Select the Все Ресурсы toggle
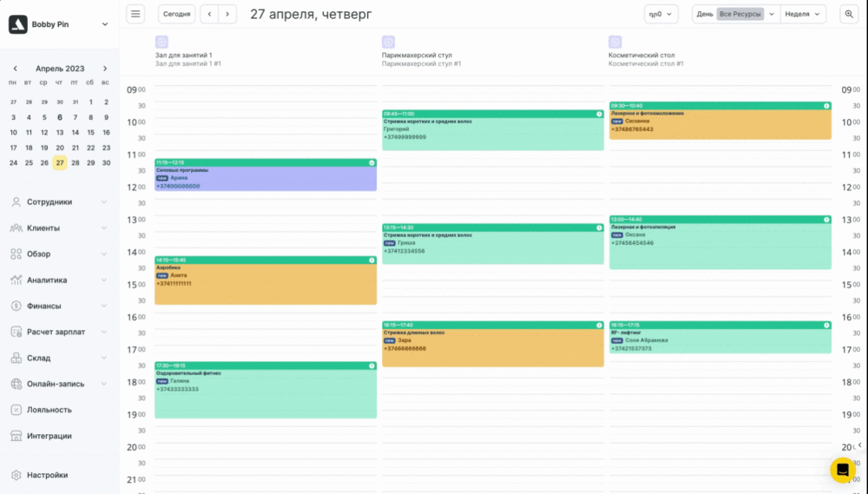Viewport: 868px width, 494px height. click(x=740, y=14)
